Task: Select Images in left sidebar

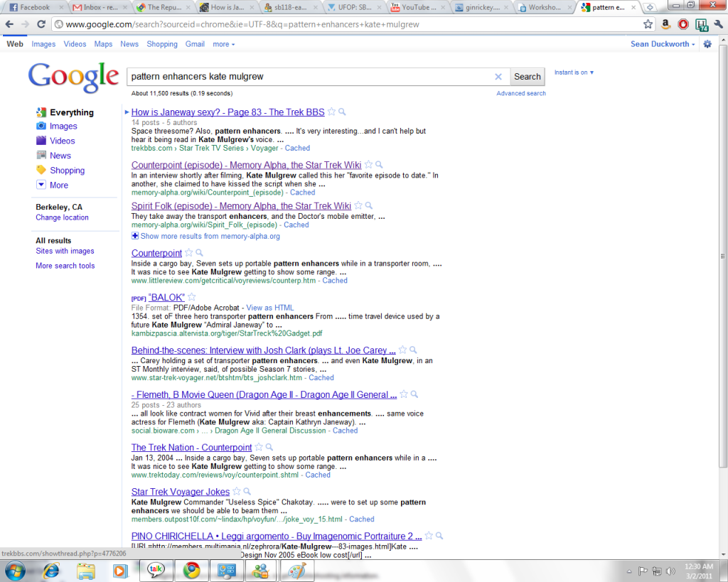Action: (x=63, y=126)
